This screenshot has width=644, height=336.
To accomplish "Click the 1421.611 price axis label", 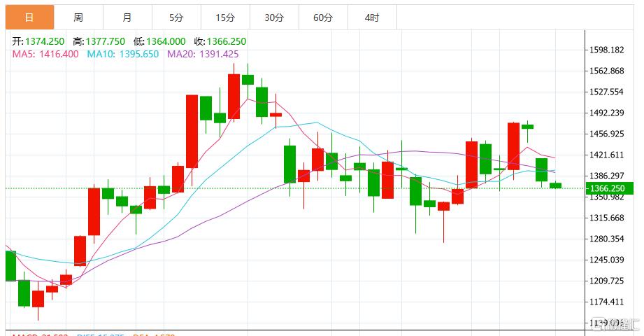I will pos(607,155).
